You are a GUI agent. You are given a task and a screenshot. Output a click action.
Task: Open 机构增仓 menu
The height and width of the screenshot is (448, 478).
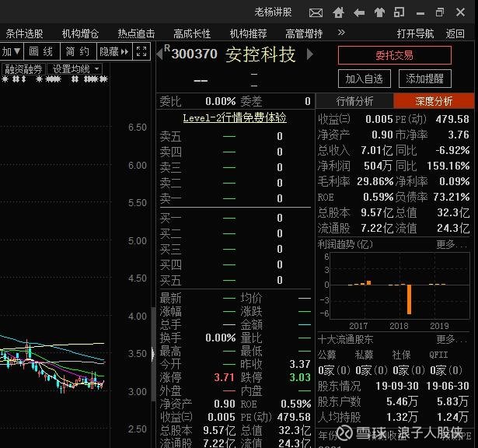(81, 33)
